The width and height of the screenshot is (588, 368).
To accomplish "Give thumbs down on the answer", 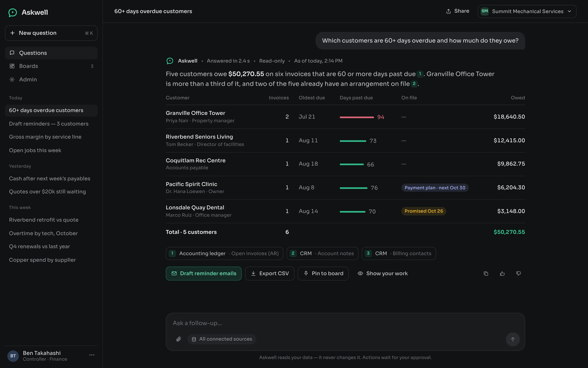I will click(519, 274).
